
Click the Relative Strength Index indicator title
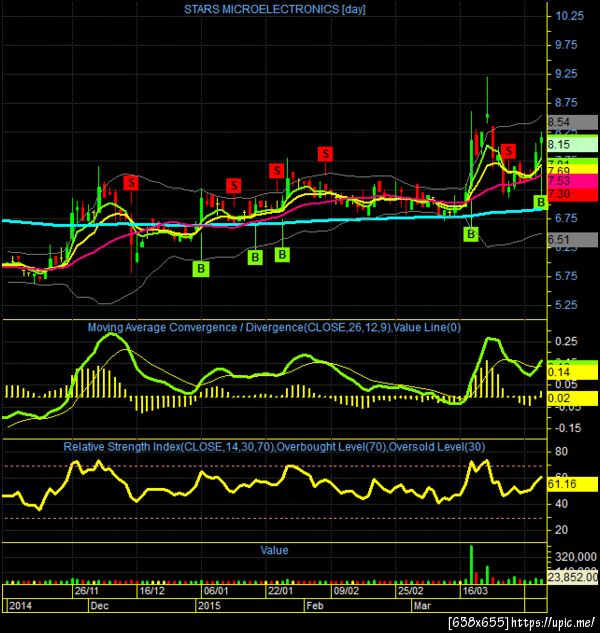click(x=274, y=446)
